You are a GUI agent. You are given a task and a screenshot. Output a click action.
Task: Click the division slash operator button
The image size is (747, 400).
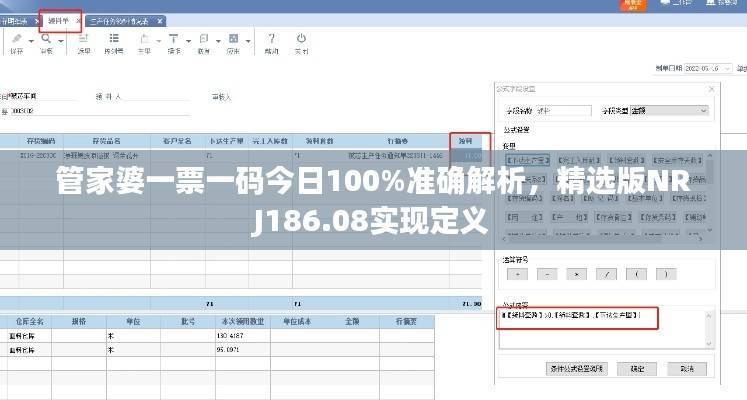(x=606, y=273)
